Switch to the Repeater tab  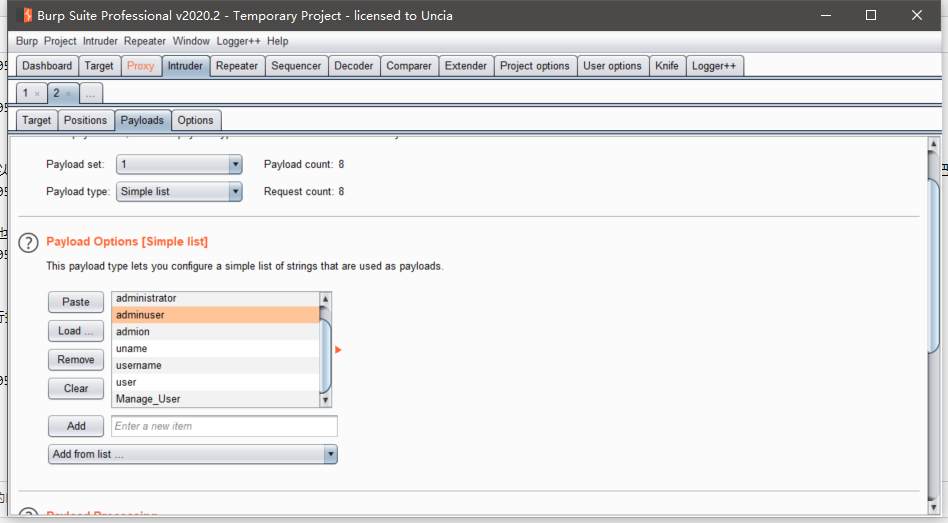point(237,66)
